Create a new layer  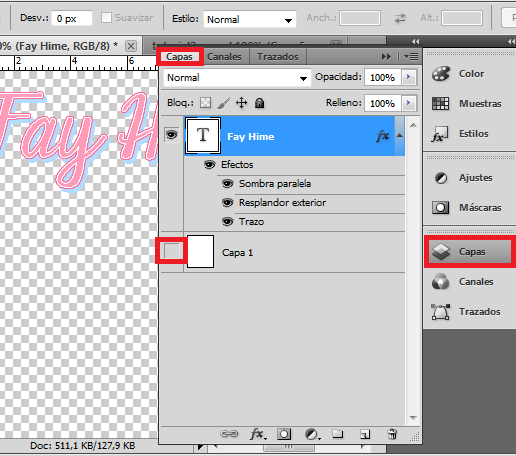[x=365, y=434]
